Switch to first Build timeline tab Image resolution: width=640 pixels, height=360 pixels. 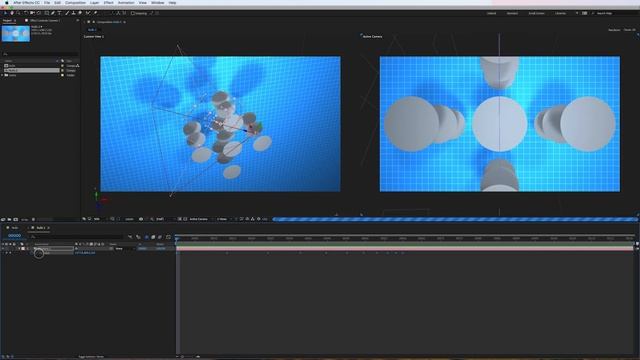pos(15,228)
